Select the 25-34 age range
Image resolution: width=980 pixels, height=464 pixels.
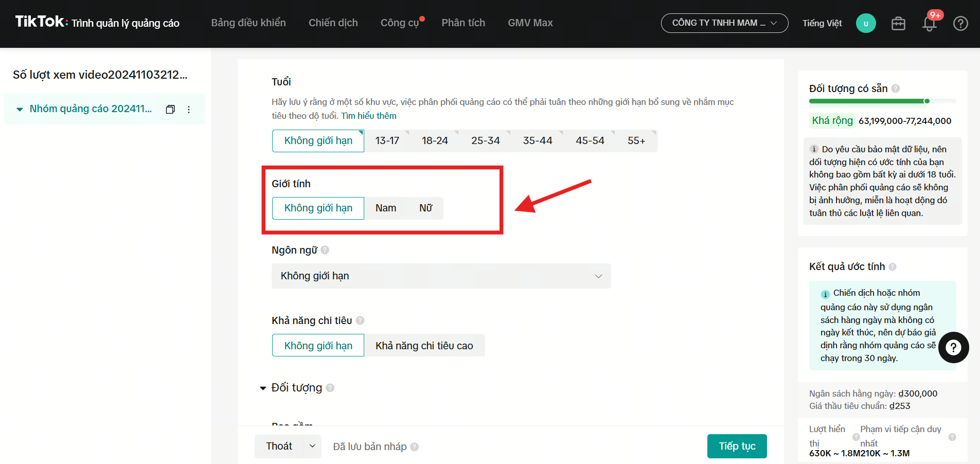coord(485,141)
